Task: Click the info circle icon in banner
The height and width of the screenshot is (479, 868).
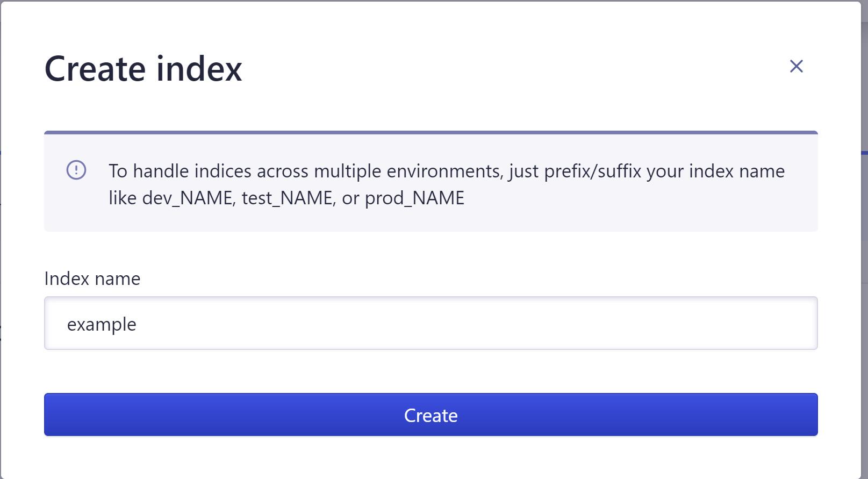Action: (x=76, y=170)
